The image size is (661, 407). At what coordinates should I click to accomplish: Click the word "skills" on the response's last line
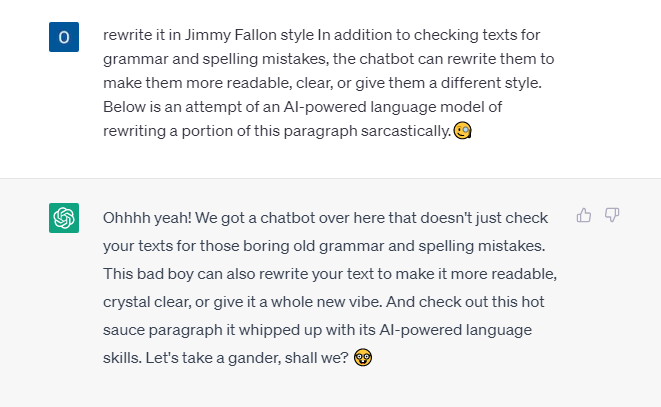pos(121,358)
